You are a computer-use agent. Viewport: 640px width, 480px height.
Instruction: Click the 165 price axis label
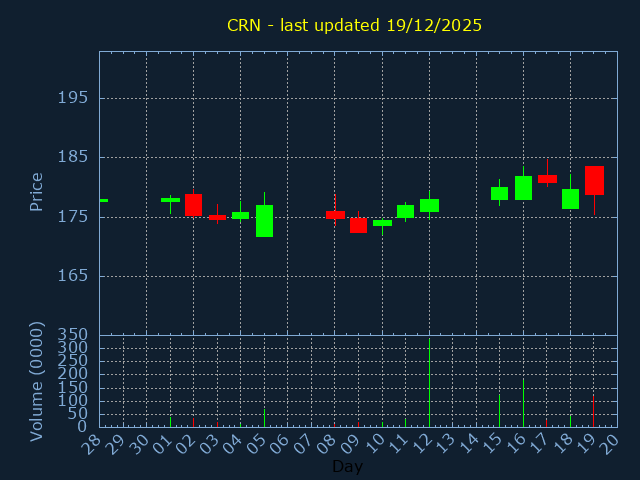(73, 276)
